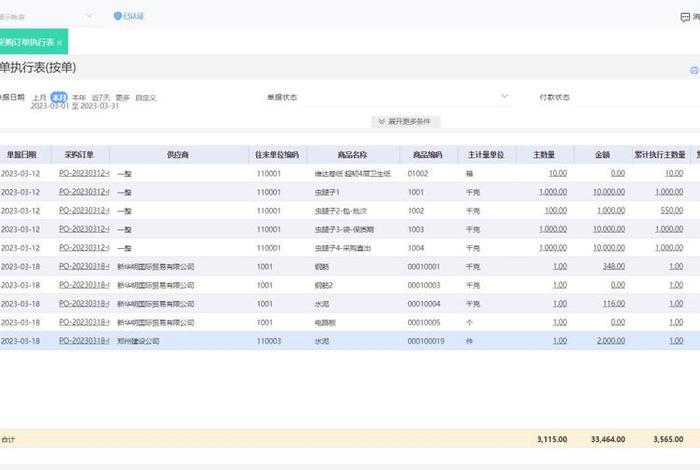Expand 展开更多条件 filter options
Screen dimensions: 700x470
pos(405,121)
